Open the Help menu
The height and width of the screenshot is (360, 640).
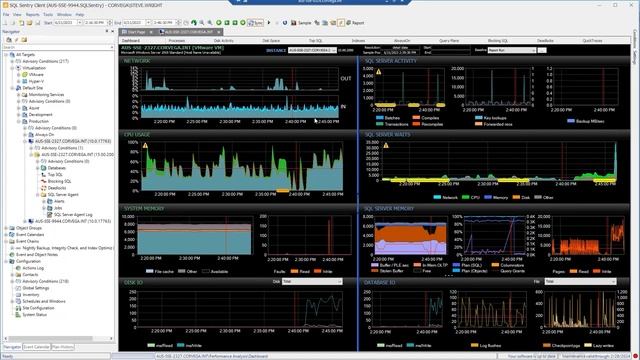tap(80, 15)
